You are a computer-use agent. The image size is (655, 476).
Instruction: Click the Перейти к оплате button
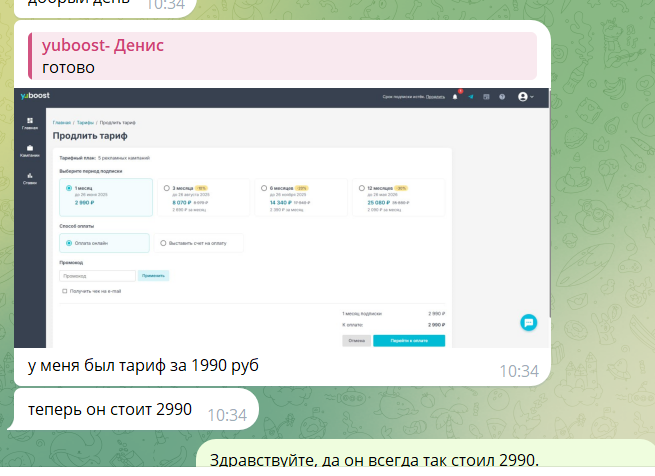408,341
